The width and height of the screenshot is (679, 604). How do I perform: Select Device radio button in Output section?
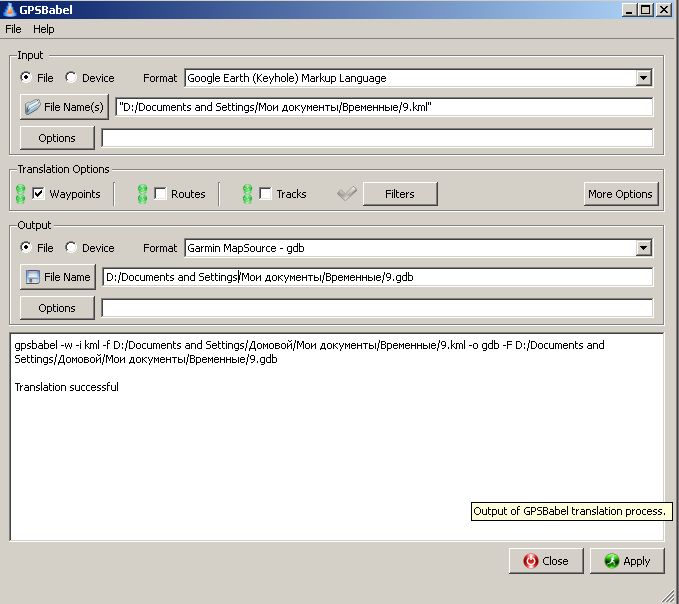(x=71, y=248)
